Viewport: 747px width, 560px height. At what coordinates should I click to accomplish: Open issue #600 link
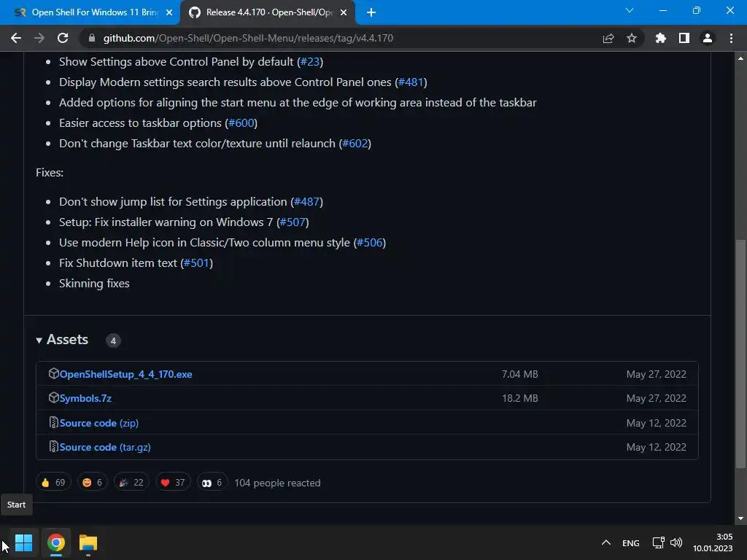pyautogui.click(x=241, y=123)
